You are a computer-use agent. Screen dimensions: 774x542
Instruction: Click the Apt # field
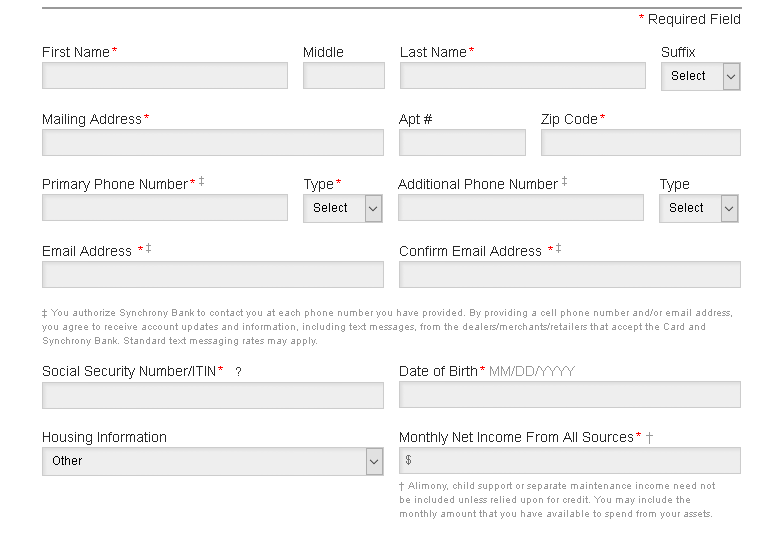click(462, 143)
